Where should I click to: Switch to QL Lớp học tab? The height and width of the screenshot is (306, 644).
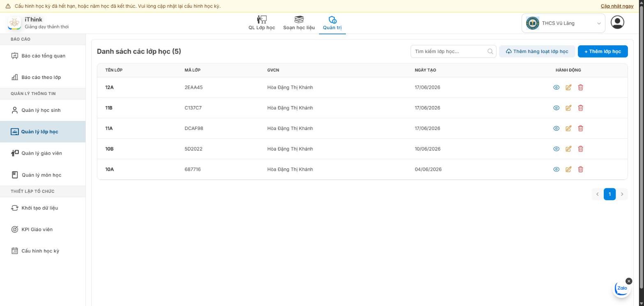[262, 23]
